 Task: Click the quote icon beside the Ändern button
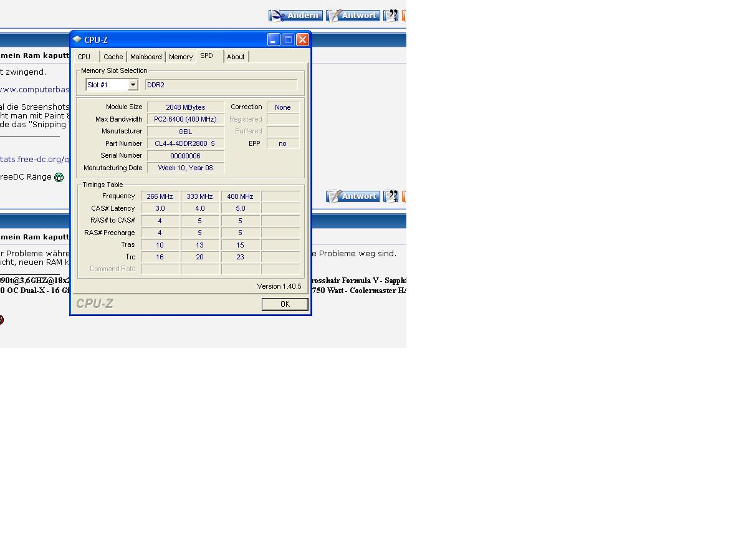point(391,16)
